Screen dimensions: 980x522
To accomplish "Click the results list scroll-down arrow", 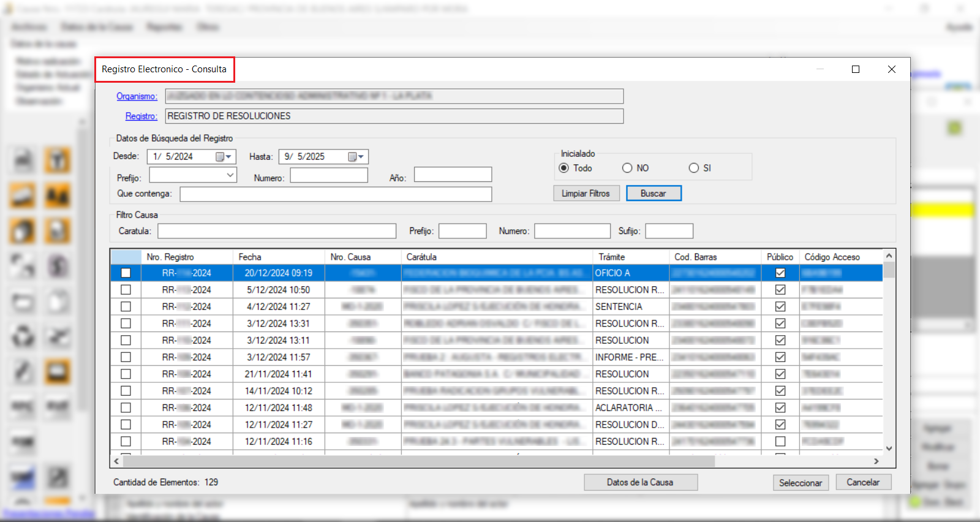I will pyautogui.click(x=889, y=448).
